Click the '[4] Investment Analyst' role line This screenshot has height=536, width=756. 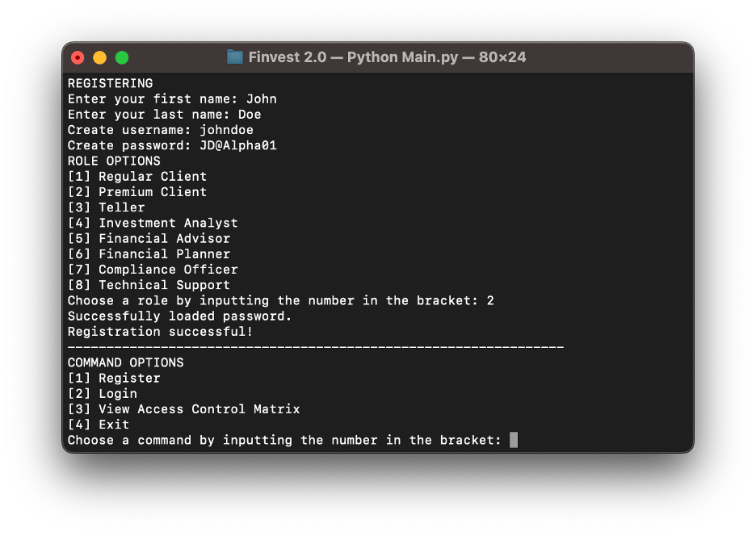click(x=153, y=223)
